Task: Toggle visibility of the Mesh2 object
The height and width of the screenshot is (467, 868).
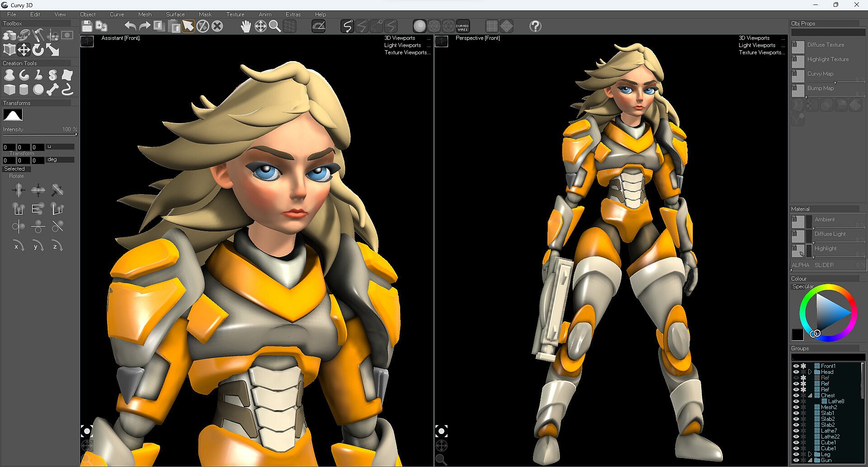Action: 796,407
